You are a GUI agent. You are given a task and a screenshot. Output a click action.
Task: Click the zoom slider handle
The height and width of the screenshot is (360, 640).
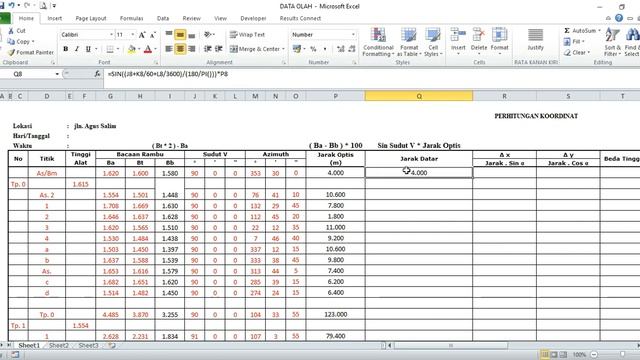click(x=622, y=354)
